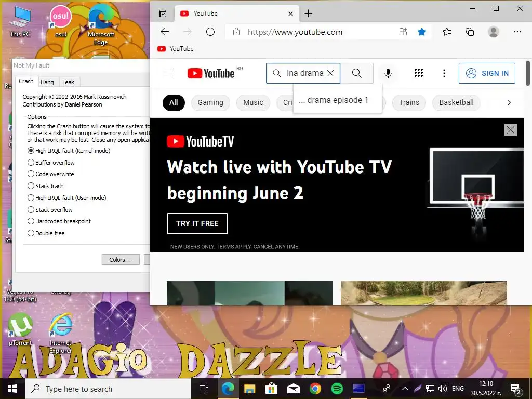Viewport: 532px width, 399px height.
Task: Open Colors... in Not My Fault
Action: tap(121, 260)
